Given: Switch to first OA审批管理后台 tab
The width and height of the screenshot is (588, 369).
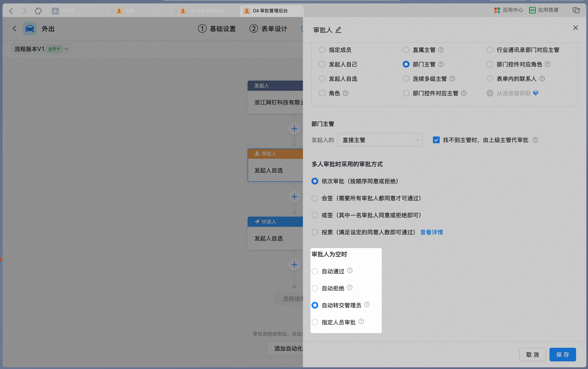Looking at the screenshot, I should pos(202,11).
